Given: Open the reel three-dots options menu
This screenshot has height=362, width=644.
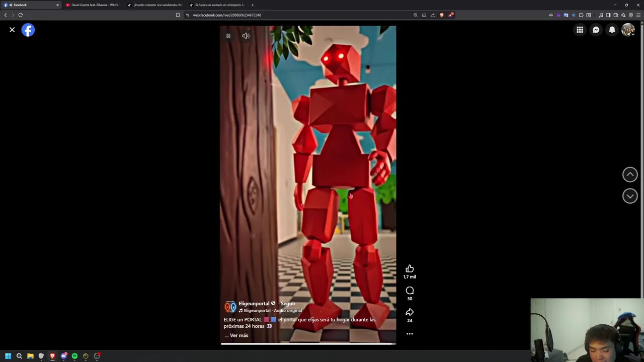Looking at the screenshot, I should (410, 334).
